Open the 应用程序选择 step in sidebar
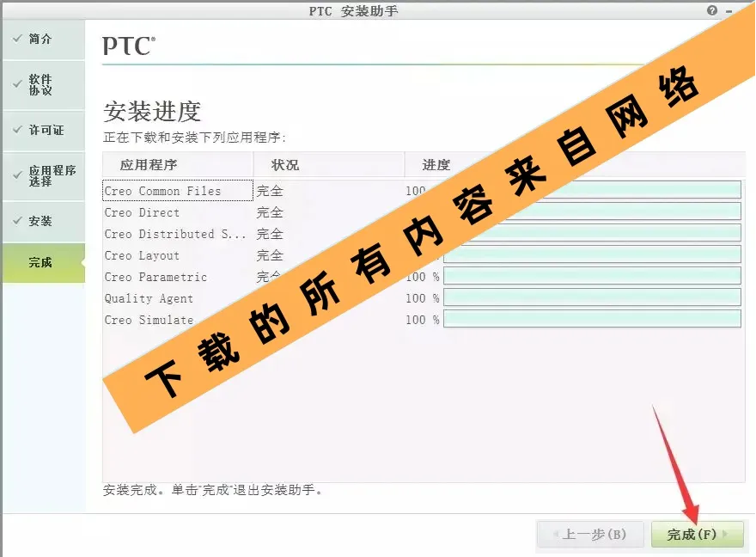 (44, 176)
